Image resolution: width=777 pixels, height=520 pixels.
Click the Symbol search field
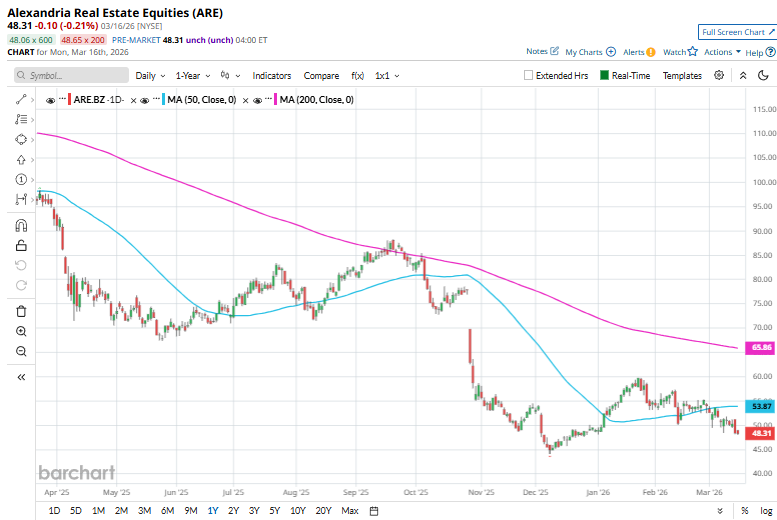[x=72, y=75]
